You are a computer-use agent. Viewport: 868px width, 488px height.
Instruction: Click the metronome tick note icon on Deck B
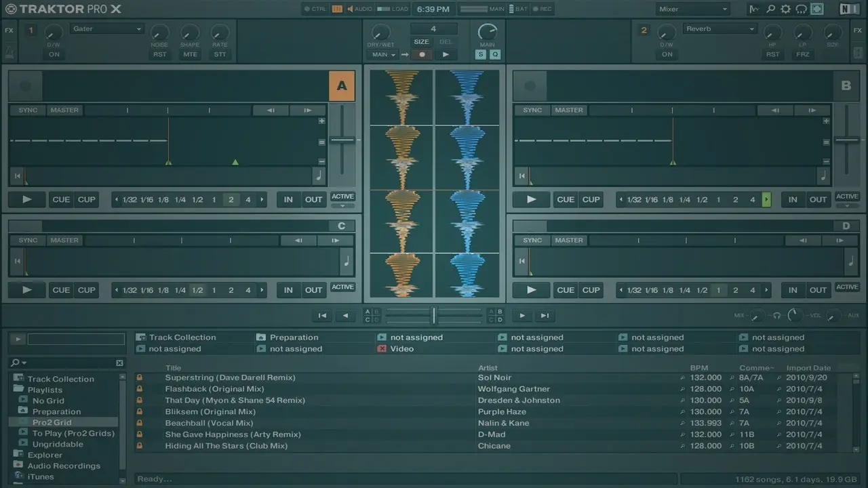coord(823,176)
